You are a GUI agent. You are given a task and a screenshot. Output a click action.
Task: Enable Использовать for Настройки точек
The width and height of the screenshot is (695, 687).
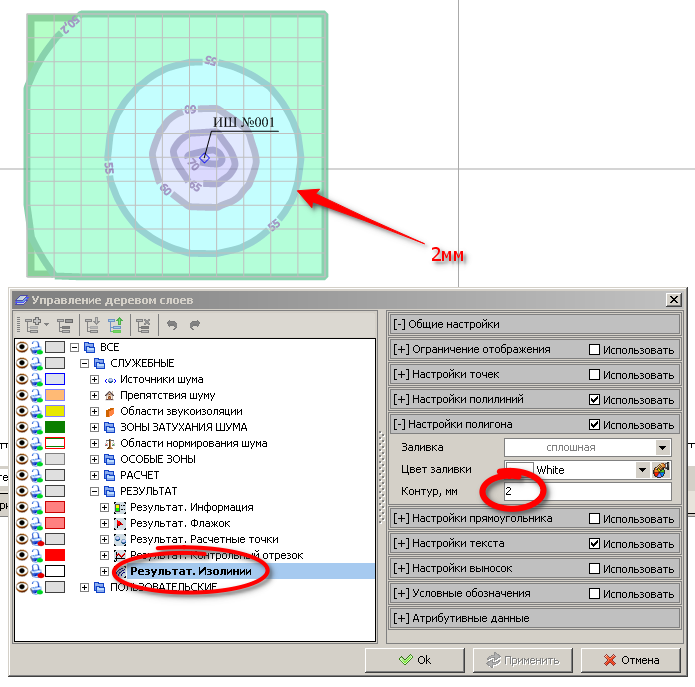(595, 374)
